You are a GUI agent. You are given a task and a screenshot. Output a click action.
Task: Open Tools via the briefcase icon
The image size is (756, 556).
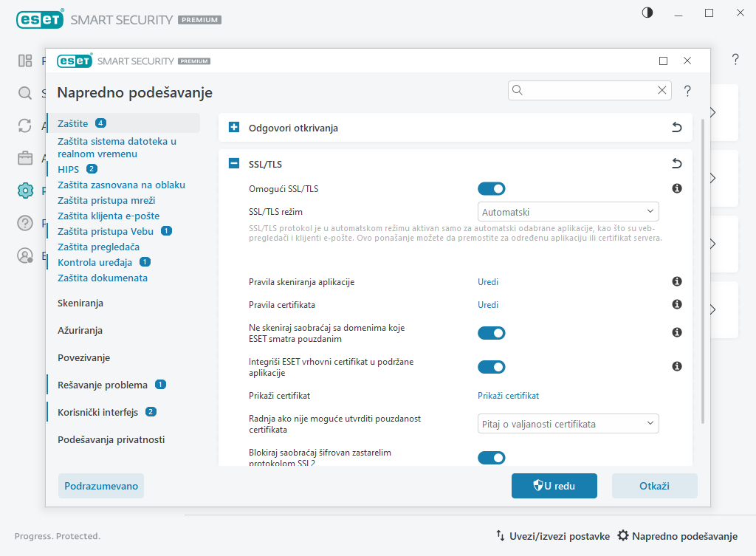(25, 158)
